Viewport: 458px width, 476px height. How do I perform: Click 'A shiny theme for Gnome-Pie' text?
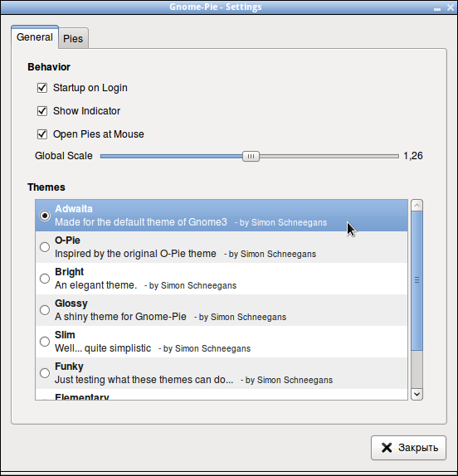pyautogui.click(x=120, y=317)
